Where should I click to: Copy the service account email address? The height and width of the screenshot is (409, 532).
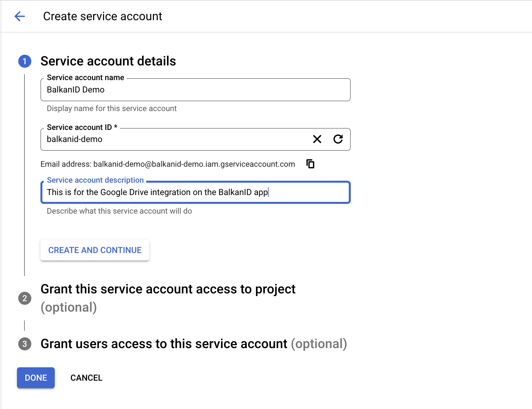point(310,164)
